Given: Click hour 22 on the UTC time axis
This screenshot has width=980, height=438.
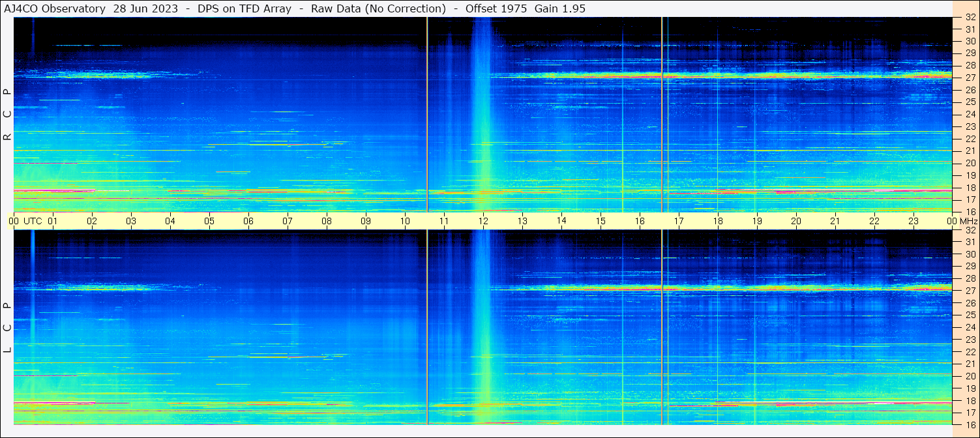Looking at the screenshot, I should [874, 221].
